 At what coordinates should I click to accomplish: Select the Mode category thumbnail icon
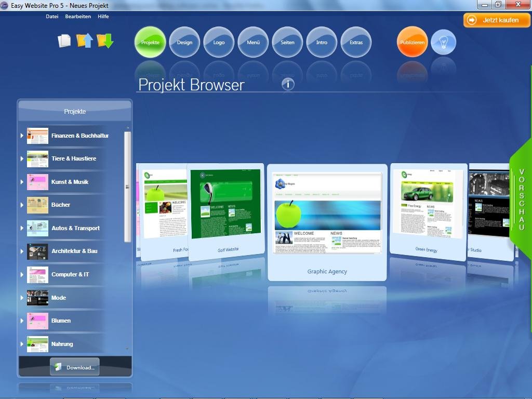click(37, 298)
